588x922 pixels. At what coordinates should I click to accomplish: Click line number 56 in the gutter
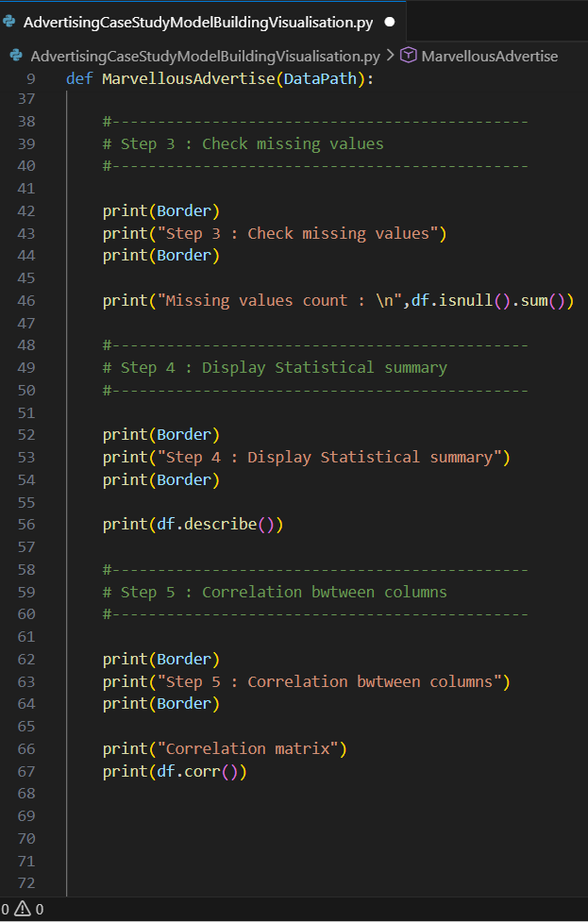(x=25, y=525)
